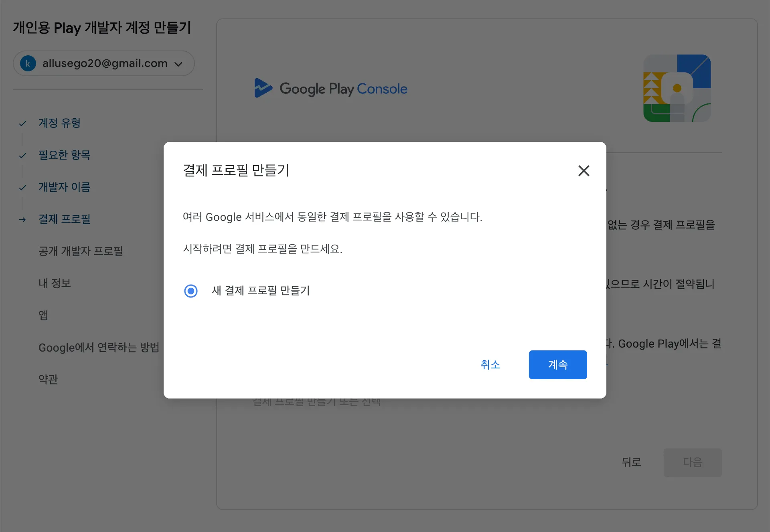
Task: Go to 필요한 항목 step
Action: [x=64, y=155]
